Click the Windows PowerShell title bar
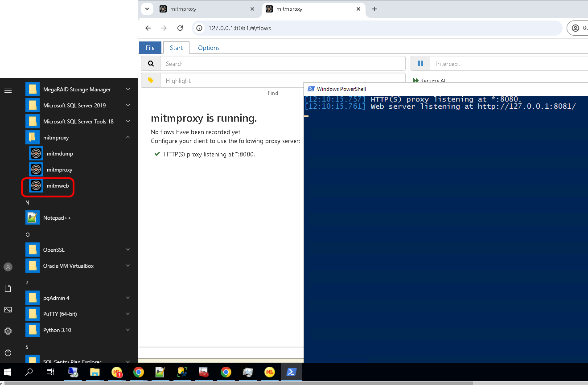The image size is (588, 385). [x=446, y=89]
